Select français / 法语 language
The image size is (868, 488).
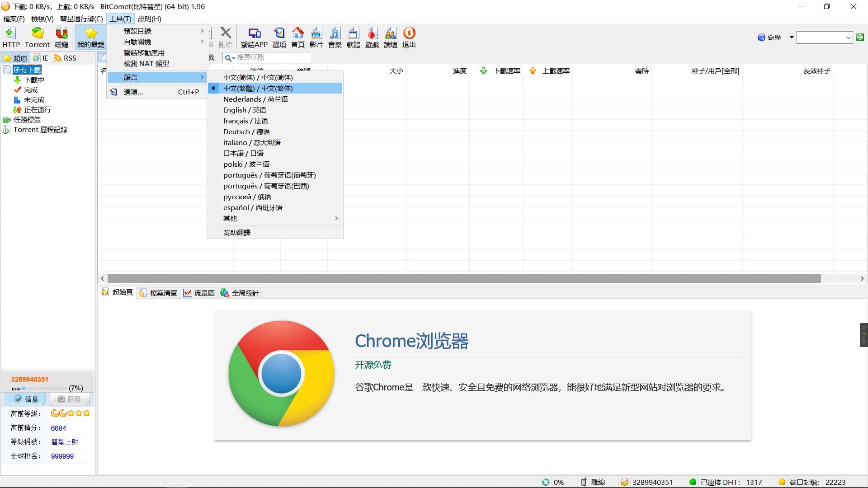pos(275,121)
